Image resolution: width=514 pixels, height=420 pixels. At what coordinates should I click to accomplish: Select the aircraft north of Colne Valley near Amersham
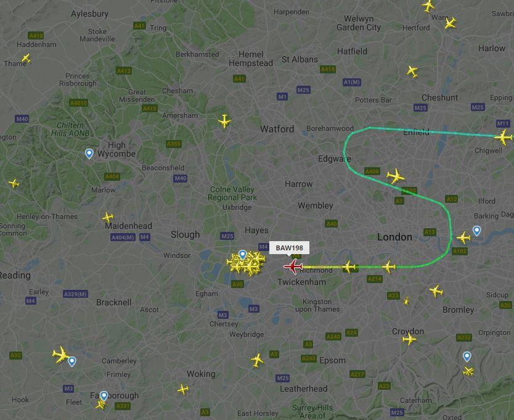pyautogui.click(x=224, y=121)
